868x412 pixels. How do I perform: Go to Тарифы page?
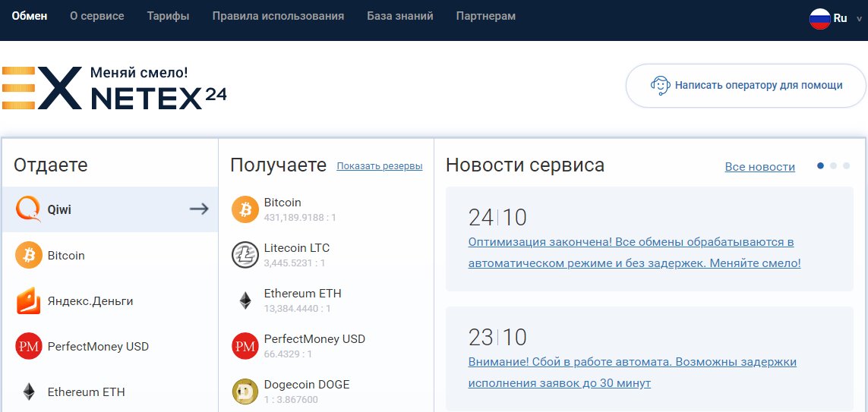tap(169, 16)
